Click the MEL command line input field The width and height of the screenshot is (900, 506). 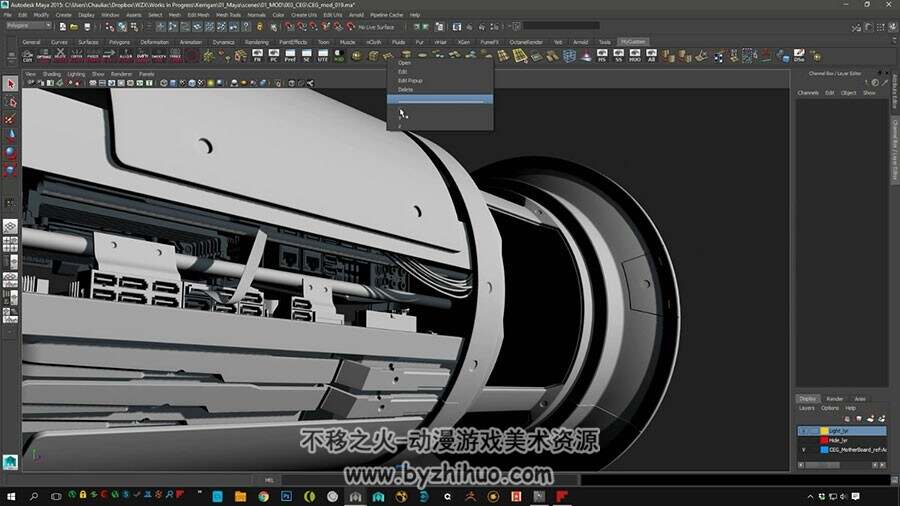point(428,480)
